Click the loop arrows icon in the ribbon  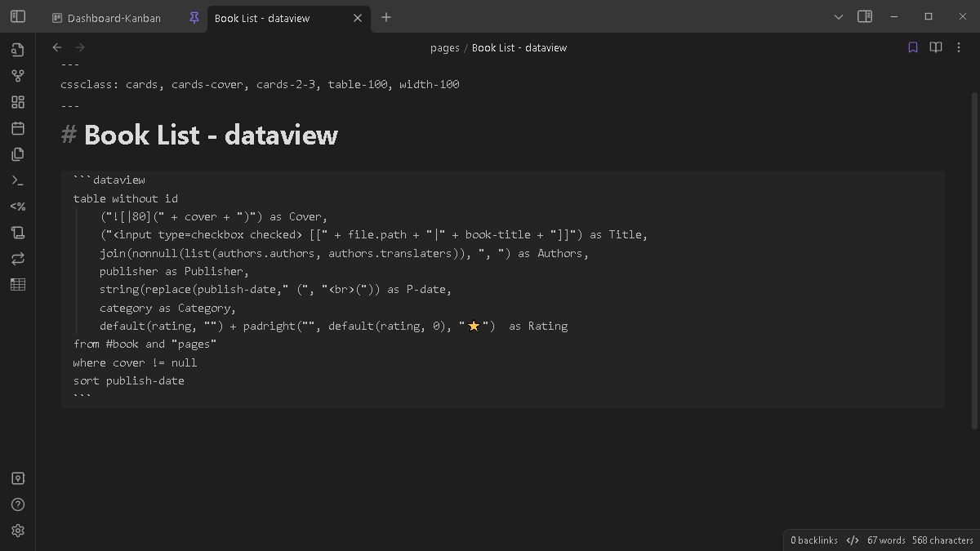(17, 258)
